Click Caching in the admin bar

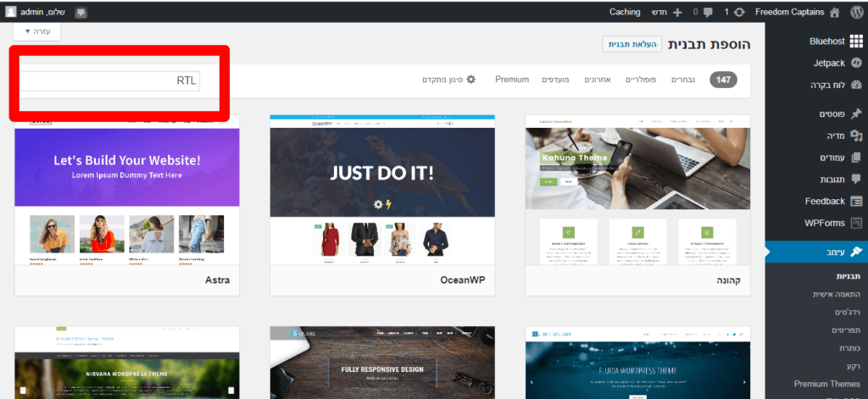625,12
